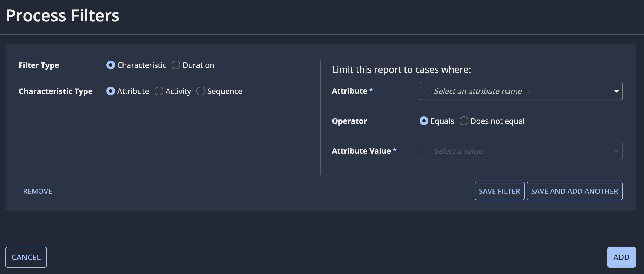The height and width of the screenshot is (274, 644).
Task: Select Attribute characteristic type
Action: point(110,91)
